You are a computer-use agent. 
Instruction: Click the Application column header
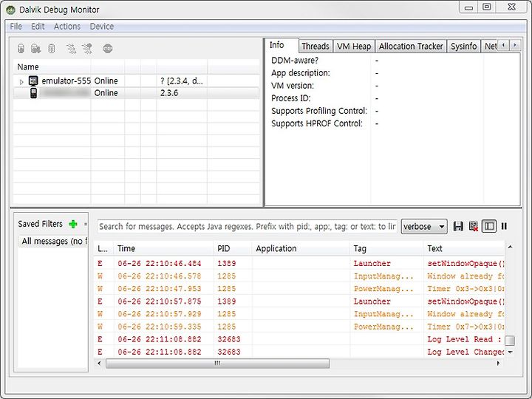click(x=301, y=249)
